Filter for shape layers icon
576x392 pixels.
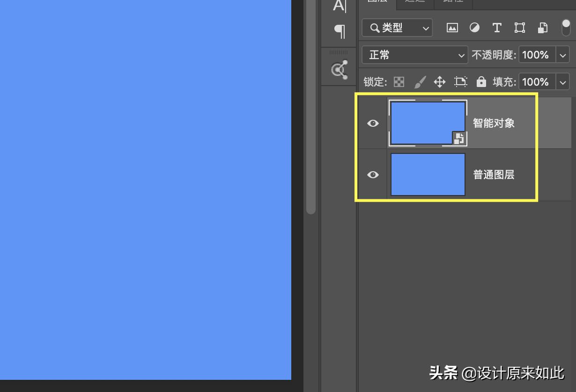[519, 28]
